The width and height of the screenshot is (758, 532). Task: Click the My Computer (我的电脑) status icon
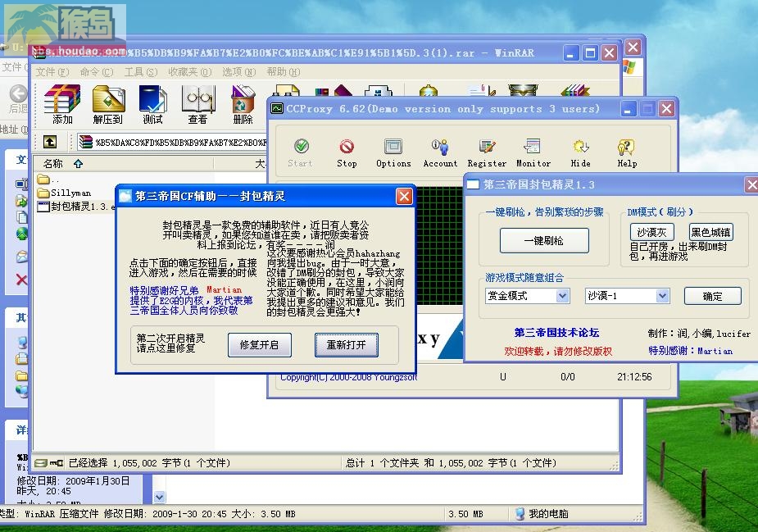point(520,514)
